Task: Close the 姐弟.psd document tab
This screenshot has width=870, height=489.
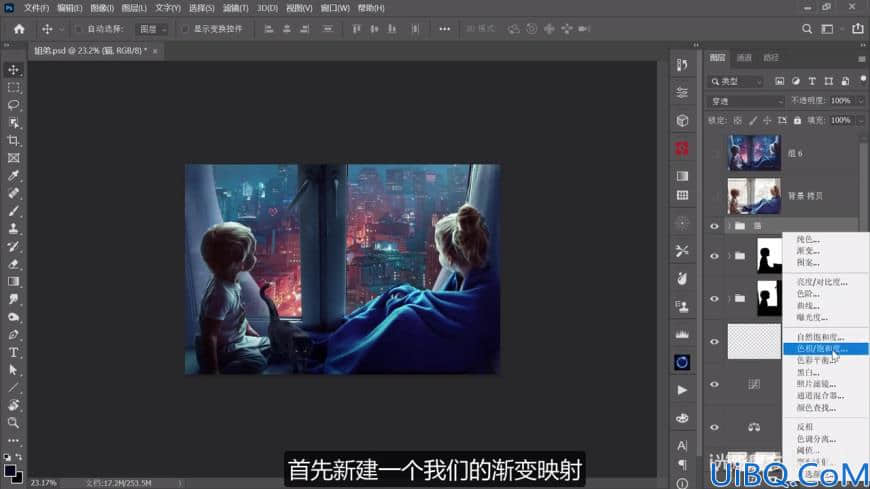Action: pyautogui.click(x=155, y=51)
